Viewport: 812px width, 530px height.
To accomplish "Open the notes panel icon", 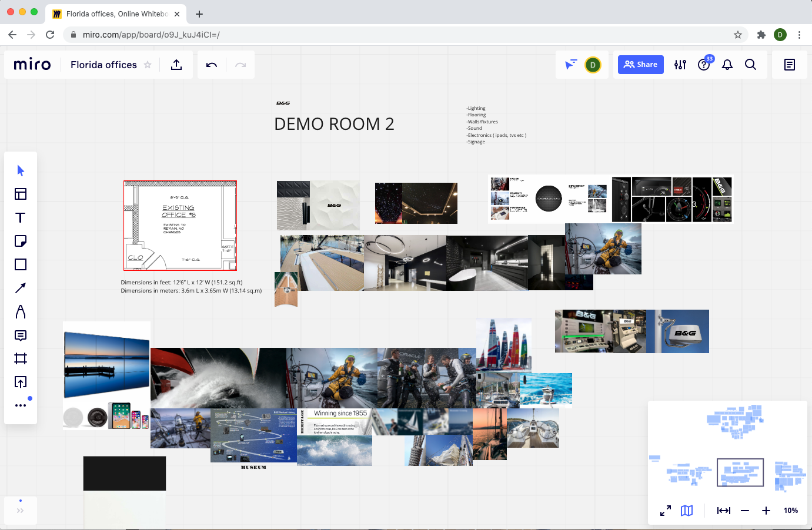I will point(790,65).
